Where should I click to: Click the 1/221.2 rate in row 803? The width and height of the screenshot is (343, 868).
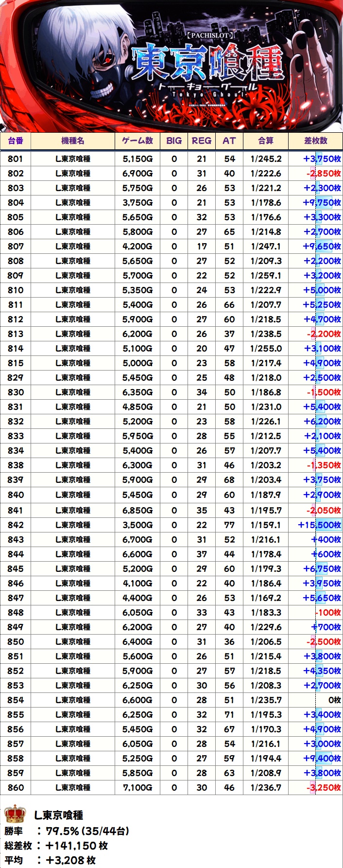[x=266, y=188]
